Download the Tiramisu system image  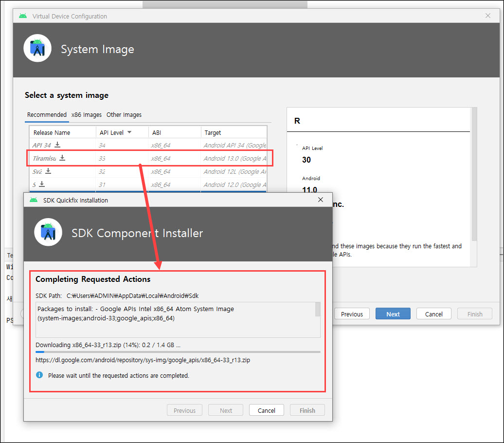(62, 158)
